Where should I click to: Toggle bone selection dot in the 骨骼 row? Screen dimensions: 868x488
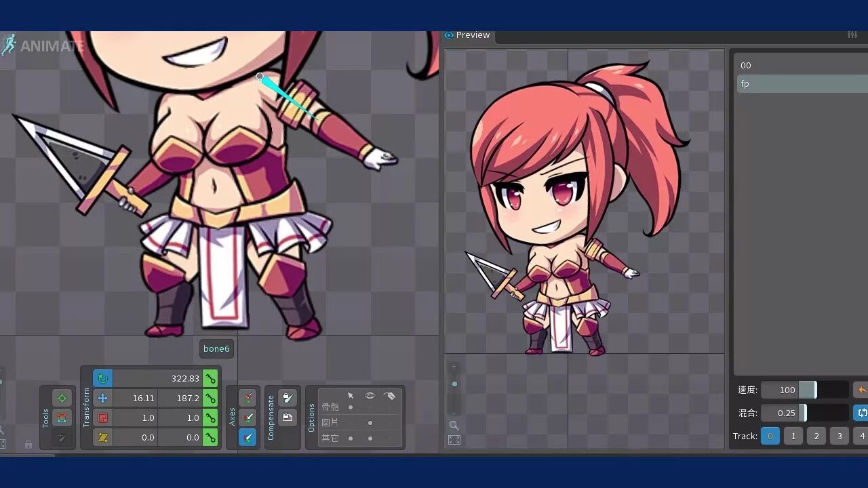pyautogui.click(x=351, y=407)
